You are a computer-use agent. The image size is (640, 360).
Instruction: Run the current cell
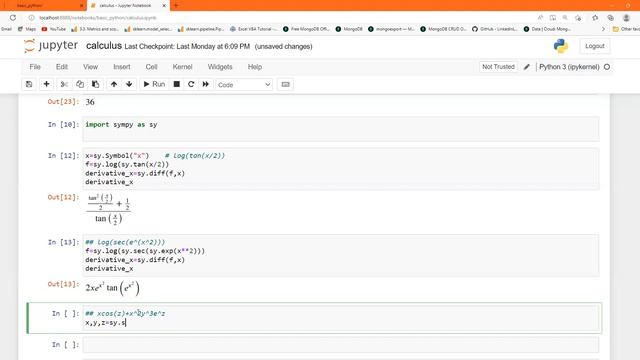click(x=154, y=84)
